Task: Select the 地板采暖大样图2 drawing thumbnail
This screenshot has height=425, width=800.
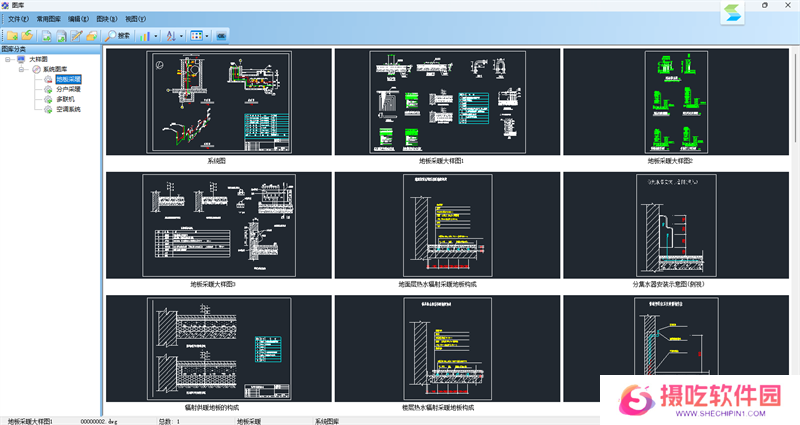Action: (676, 102)
